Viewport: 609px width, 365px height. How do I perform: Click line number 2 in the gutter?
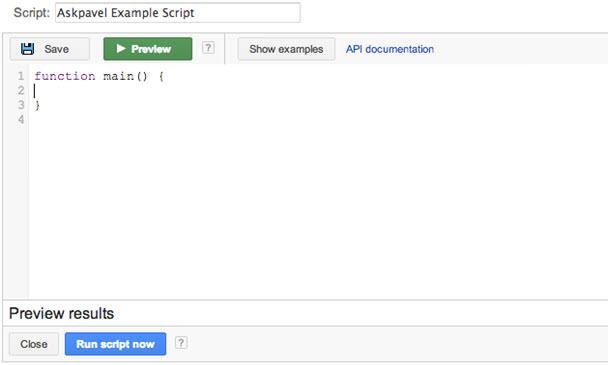point(21,90)
